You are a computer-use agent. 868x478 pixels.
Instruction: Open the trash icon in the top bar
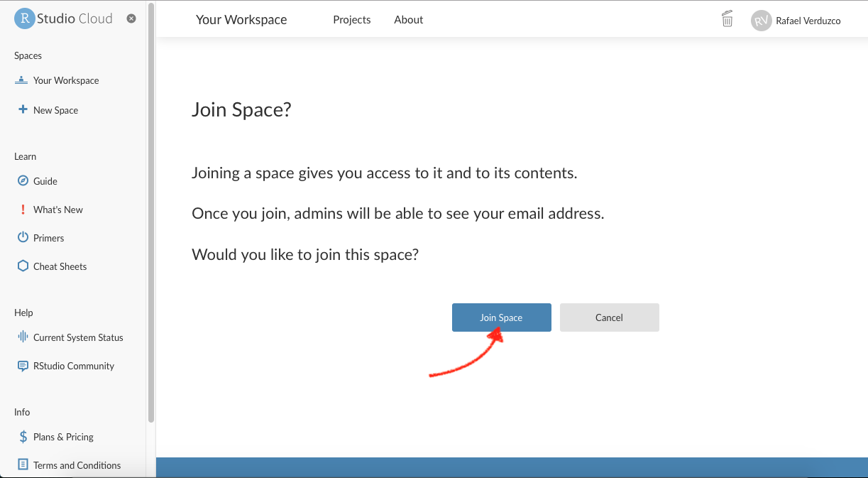coord(727,19)
